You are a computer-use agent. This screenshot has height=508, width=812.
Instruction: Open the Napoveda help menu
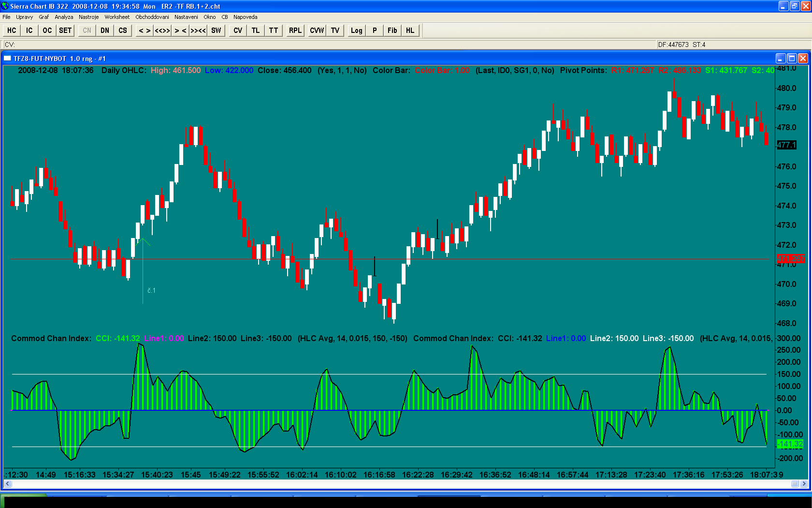tap(245, 17)
